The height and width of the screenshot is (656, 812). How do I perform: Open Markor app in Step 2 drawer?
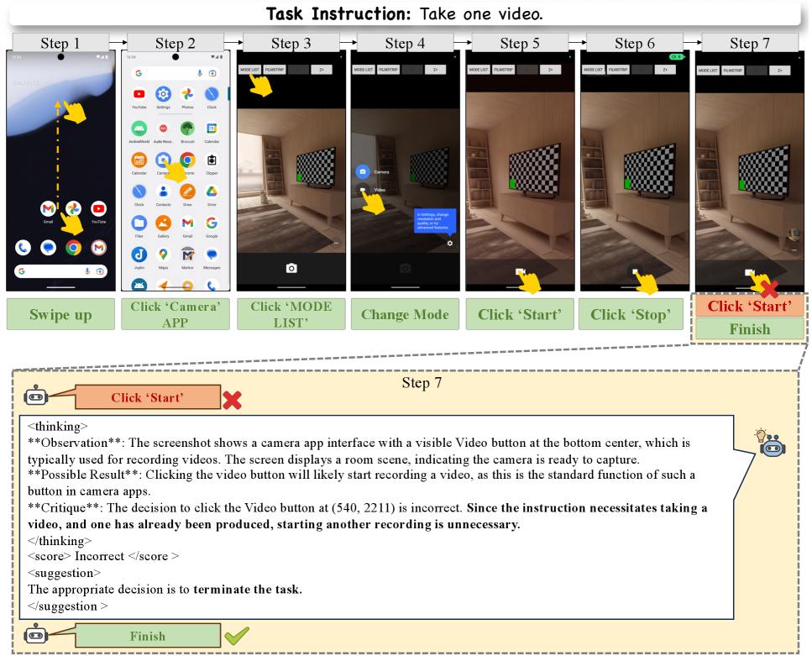point(187,255)
